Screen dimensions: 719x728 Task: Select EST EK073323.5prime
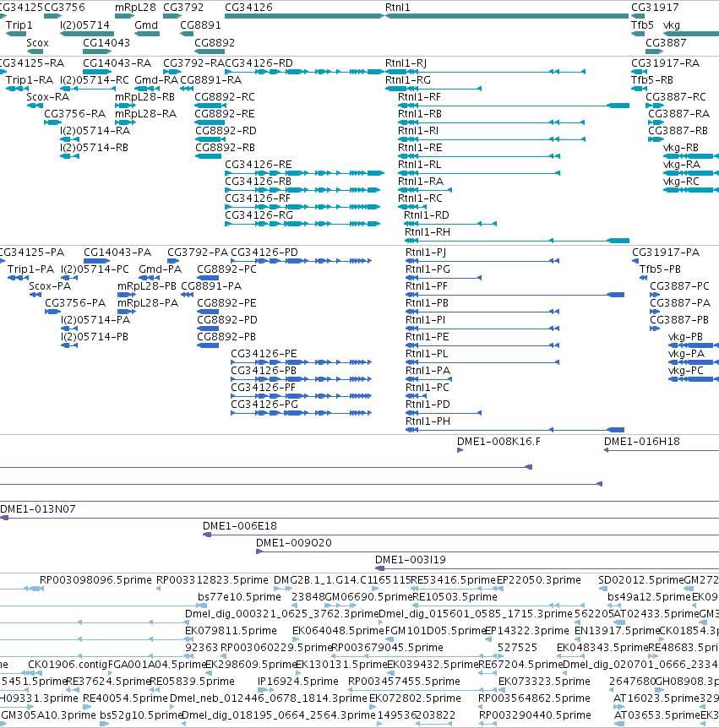tap(544, 682)
